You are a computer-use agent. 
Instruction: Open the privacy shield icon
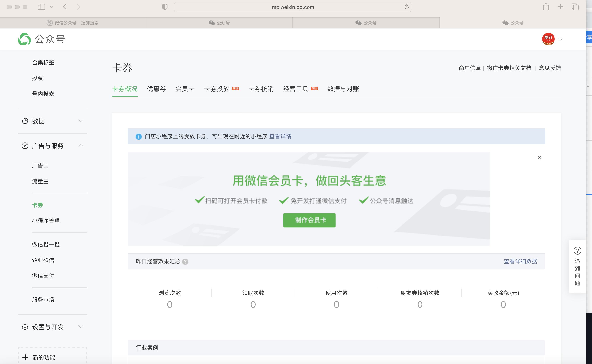tap(165, 7)
